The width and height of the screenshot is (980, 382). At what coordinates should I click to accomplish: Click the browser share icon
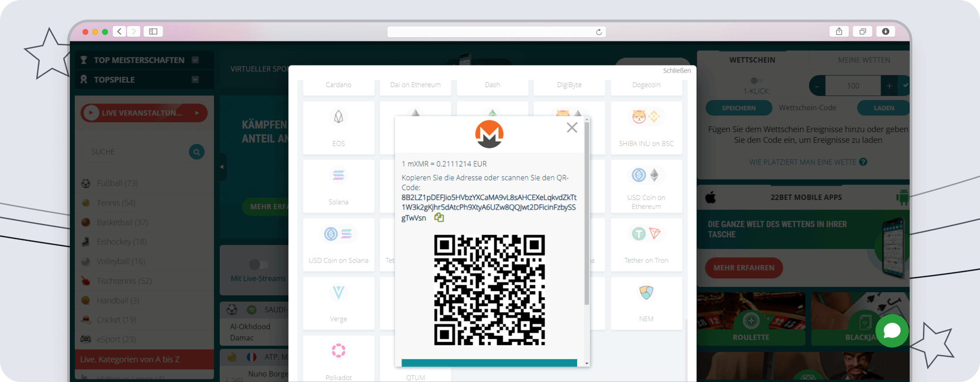coord(839,31)
